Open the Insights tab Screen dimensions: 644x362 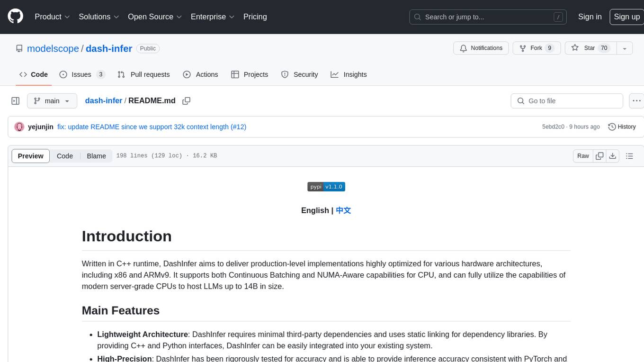tap(349, 74)
